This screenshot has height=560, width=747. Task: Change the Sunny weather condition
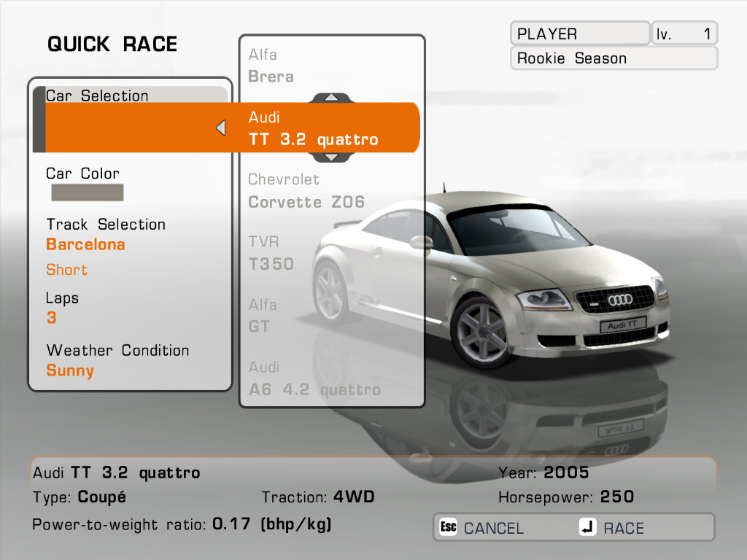70,371
